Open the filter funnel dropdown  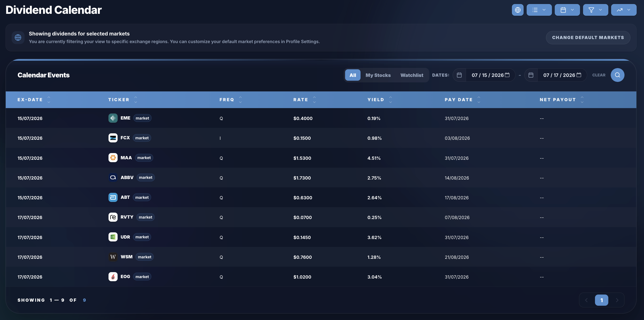click(x=595, y=10)
